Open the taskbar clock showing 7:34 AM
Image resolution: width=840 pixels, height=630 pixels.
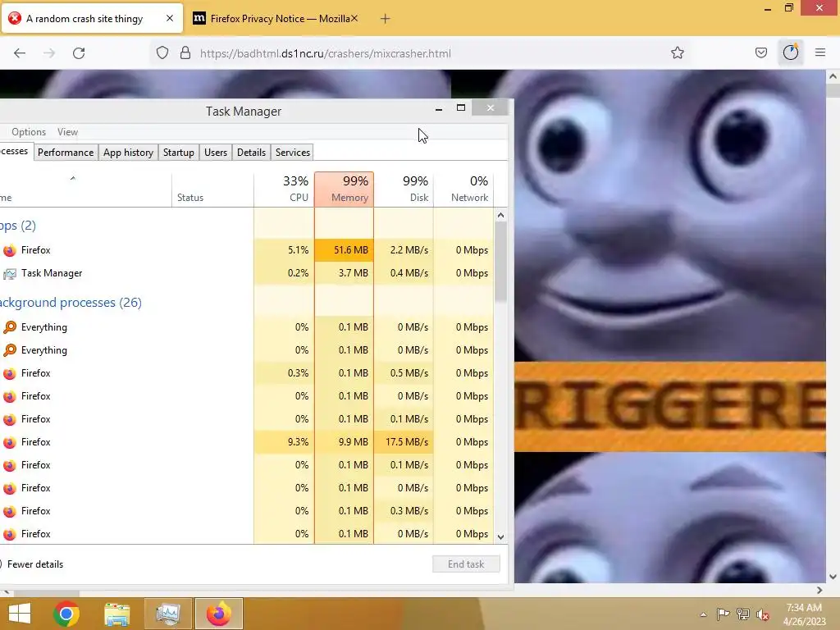[x=804, y=614]
